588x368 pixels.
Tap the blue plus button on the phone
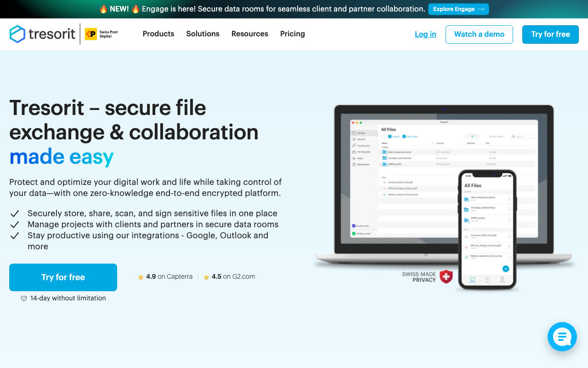point(505,268)
